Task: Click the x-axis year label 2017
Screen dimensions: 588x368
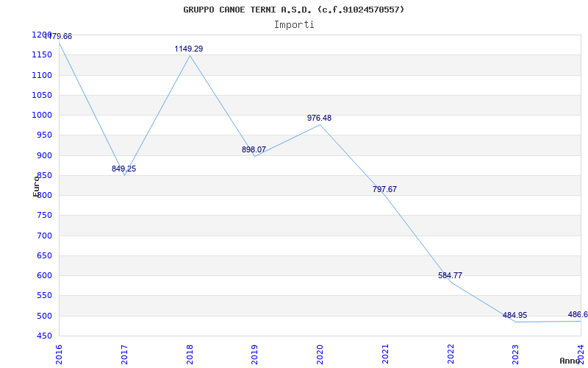Action: click(x=124, y=354)
